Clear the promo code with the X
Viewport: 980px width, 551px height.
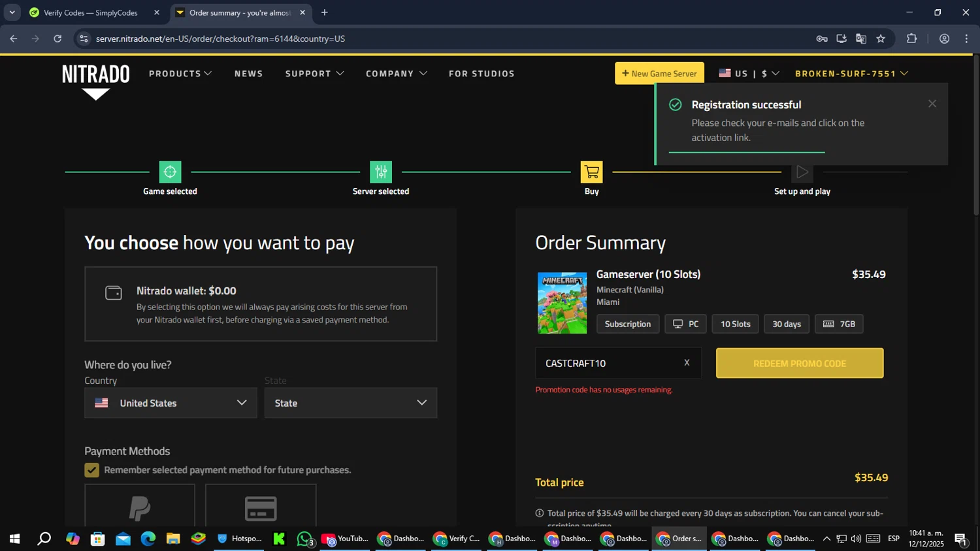(687, 362)
